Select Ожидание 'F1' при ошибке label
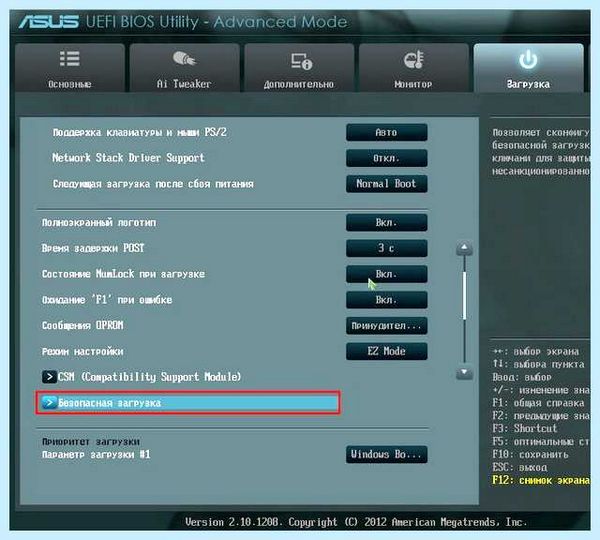600x540 pixels. tap(107, 300)
